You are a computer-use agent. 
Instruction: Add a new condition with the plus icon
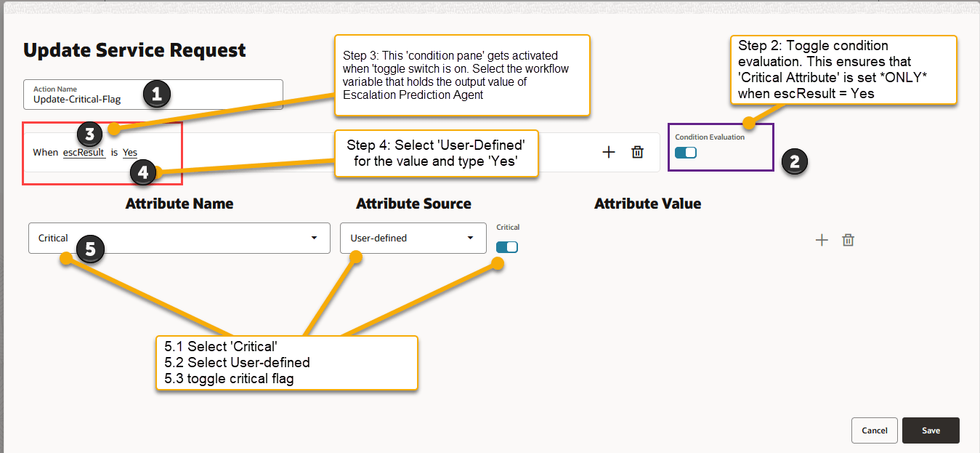click(609, 152)
